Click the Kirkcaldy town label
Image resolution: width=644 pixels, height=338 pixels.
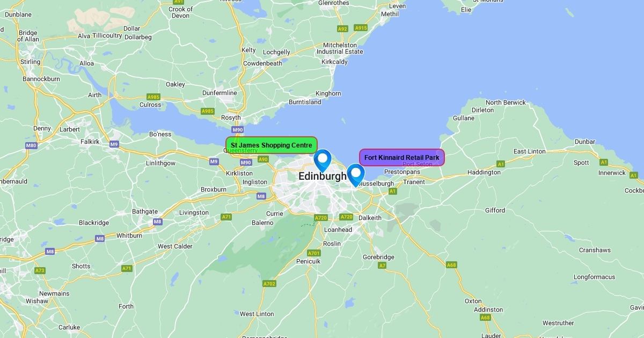click(334, 62)
